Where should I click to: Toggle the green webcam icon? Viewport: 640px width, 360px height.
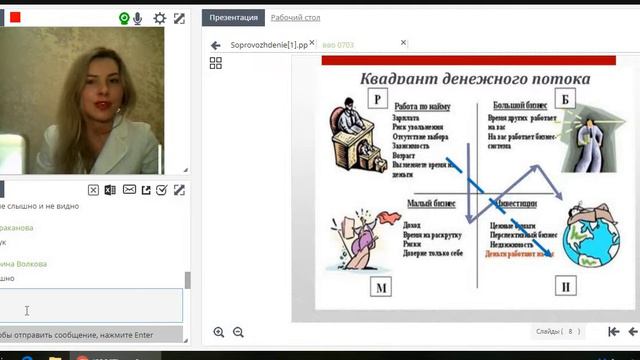coord(124,18)
